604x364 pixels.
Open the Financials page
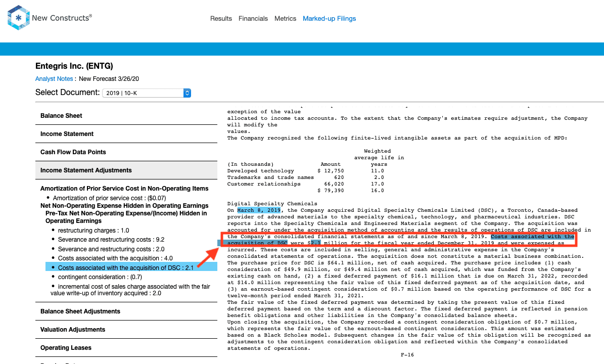coord(253,19)
